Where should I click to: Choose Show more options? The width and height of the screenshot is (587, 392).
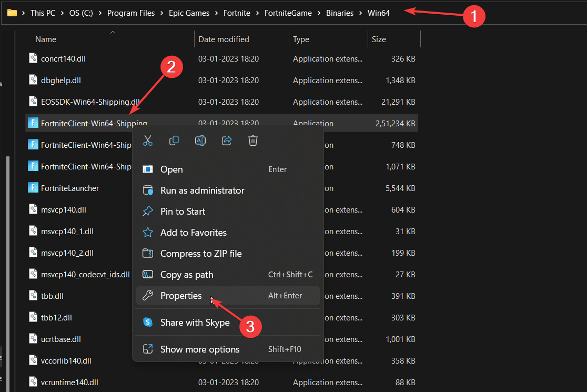[x=228, y=349]
